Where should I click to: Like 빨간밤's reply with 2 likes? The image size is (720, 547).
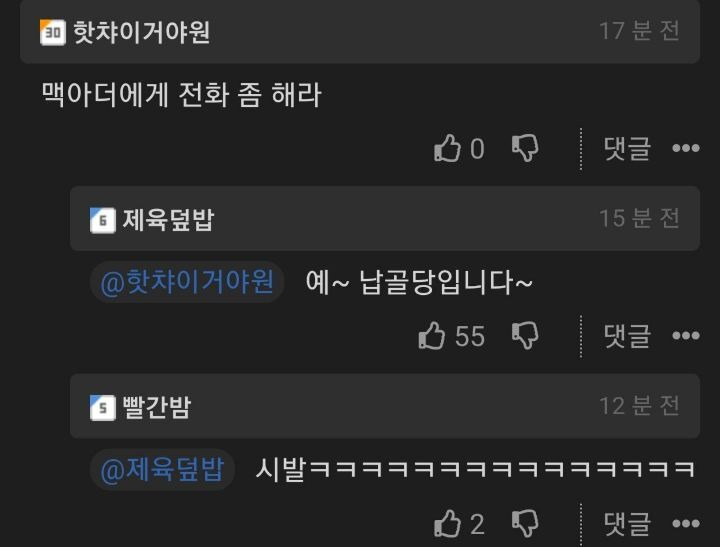pos(447,524)
